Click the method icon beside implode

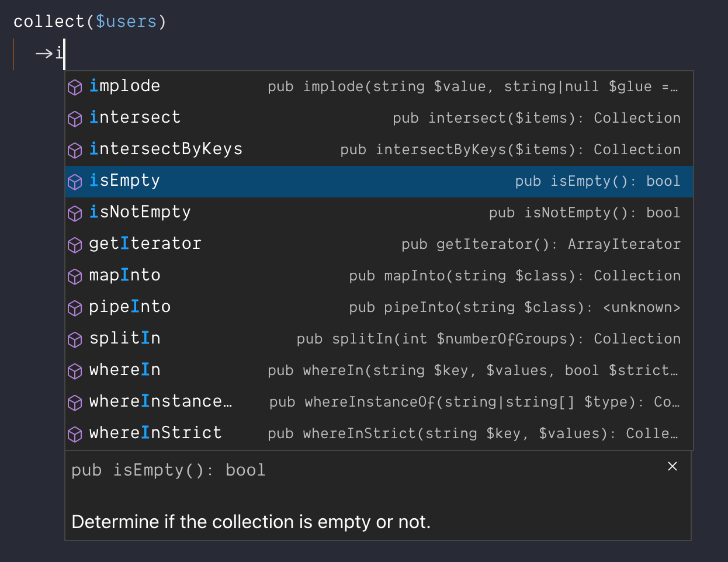click(x=75, y=88)
